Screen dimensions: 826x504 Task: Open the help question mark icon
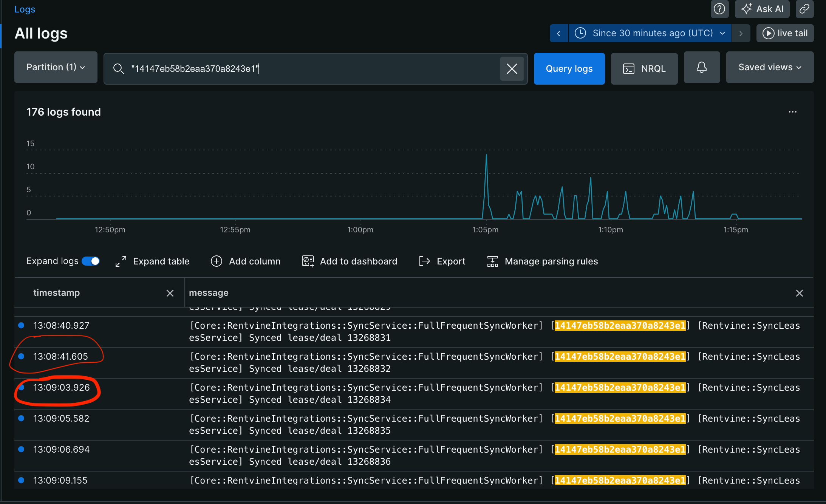(719, 9)
